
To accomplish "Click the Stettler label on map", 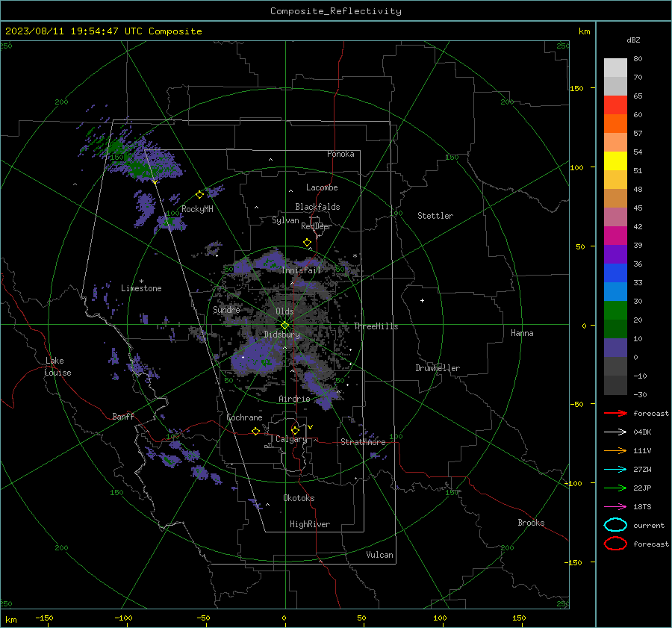I will [x=435, y=216].
